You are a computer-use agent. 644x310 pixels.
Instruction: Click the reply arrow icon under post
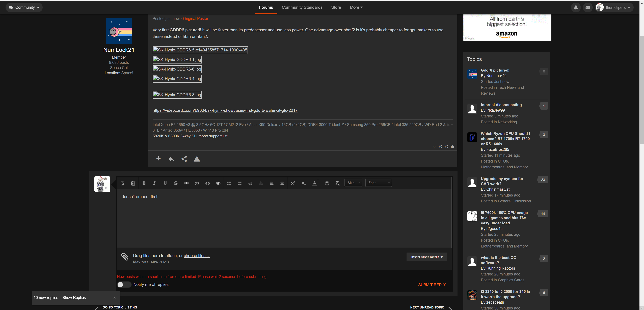click(171, 159)
